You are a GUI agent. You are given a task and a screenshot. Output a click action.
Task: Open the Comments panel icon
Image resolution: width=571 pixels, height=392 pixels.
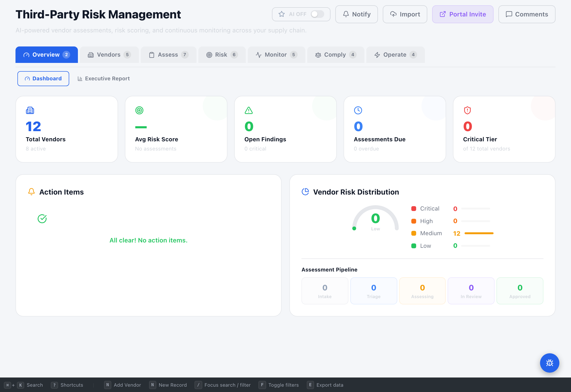pyautogui.click(x=509, y=14)
